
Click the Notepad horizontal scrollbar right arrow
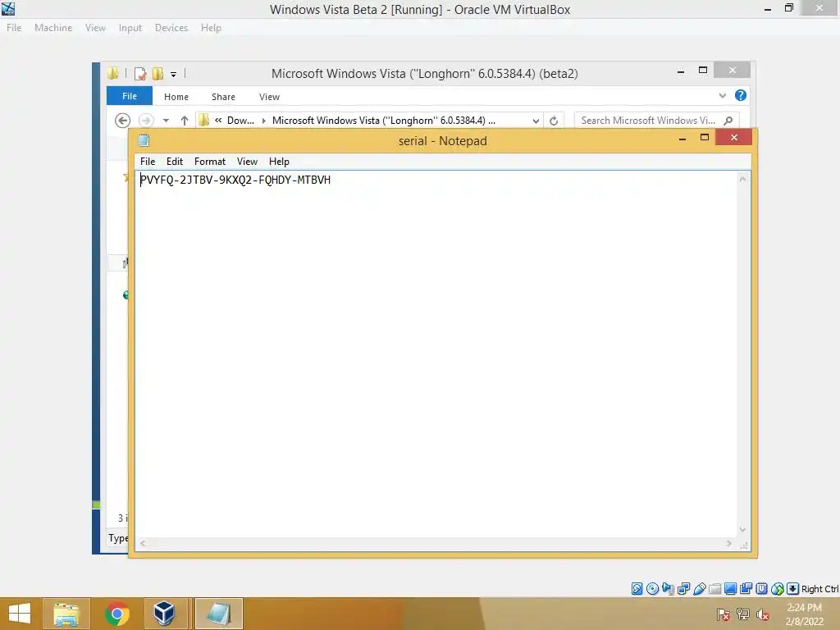[x=728, y=543]
